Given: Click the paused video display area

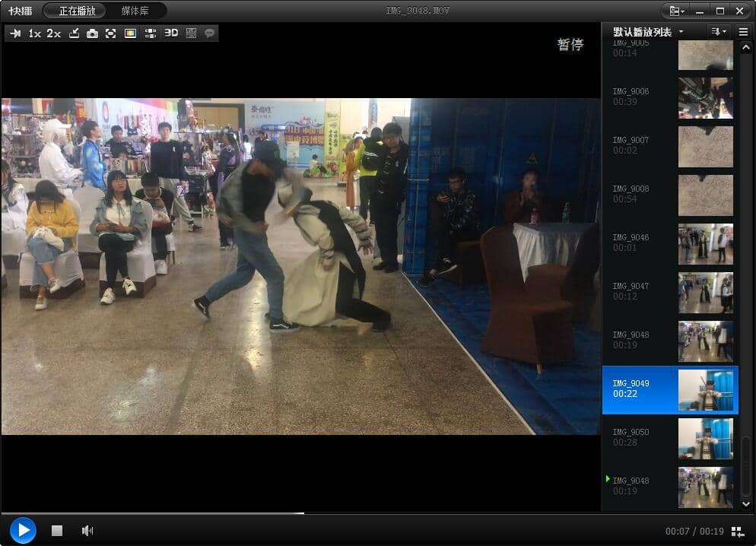Looking at the screenshot, I should (x=301, y=266).
